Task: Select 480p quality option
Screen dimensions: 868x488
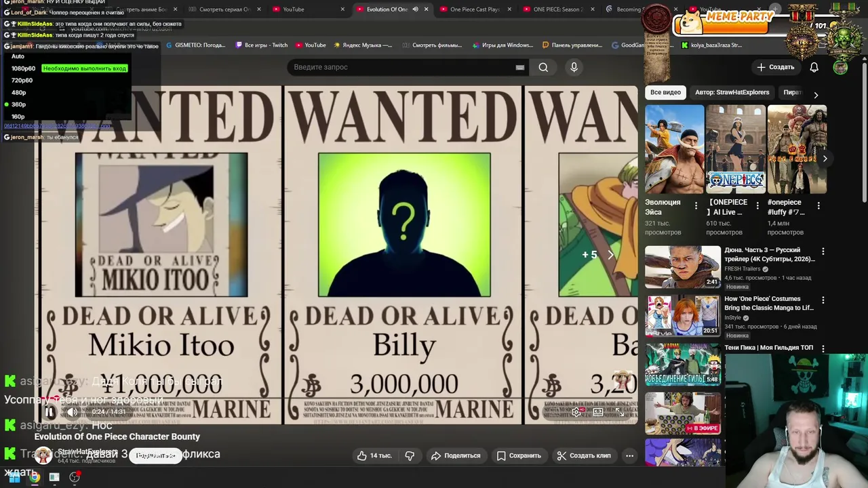Action: click(19, 93)
